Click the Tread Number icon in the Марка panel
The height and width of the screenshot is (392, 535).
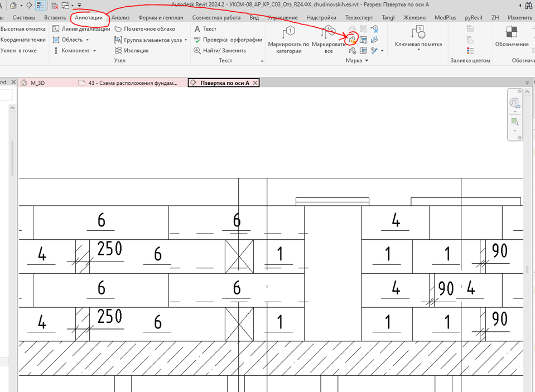pos(374,40)
